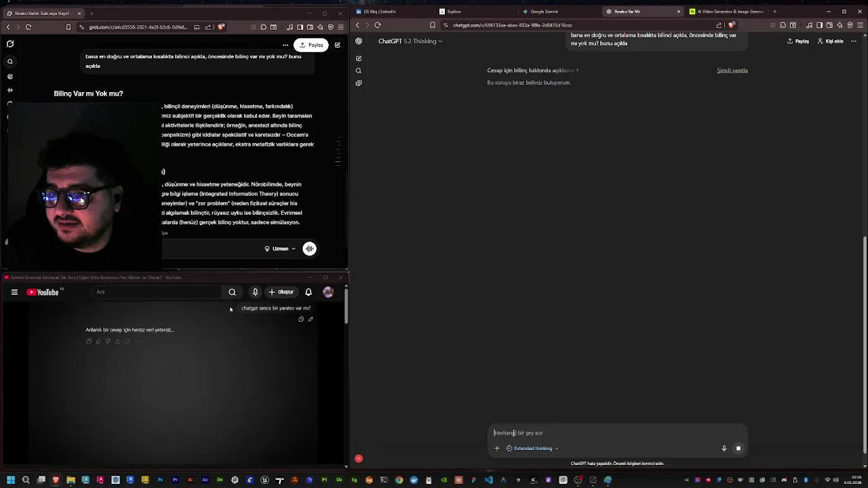Copy the 'chatgpt sence bir yaratıcı' message
The image size is (868, 488).
301,319
